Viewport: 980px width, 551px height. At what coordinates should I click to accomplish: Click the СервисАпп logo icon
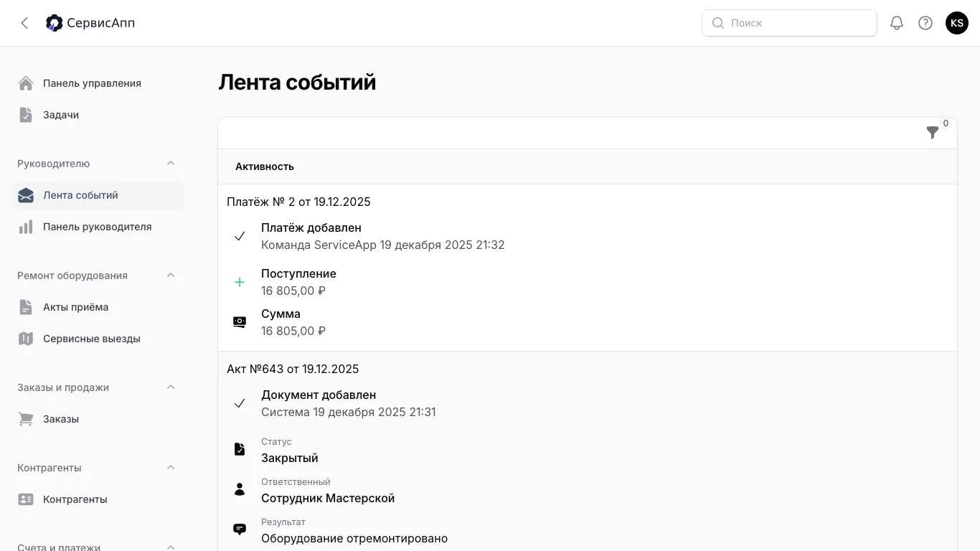(x=55, y=23)
